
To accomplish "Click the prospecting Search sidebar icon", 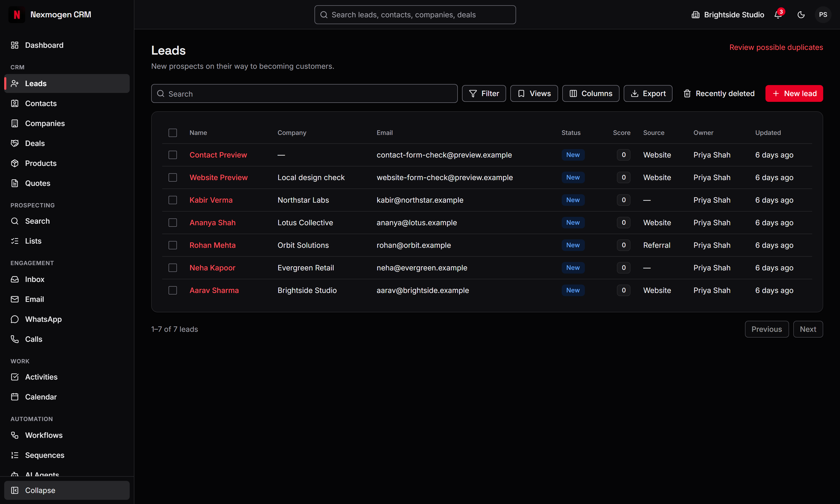I will (x=15, y=221).
